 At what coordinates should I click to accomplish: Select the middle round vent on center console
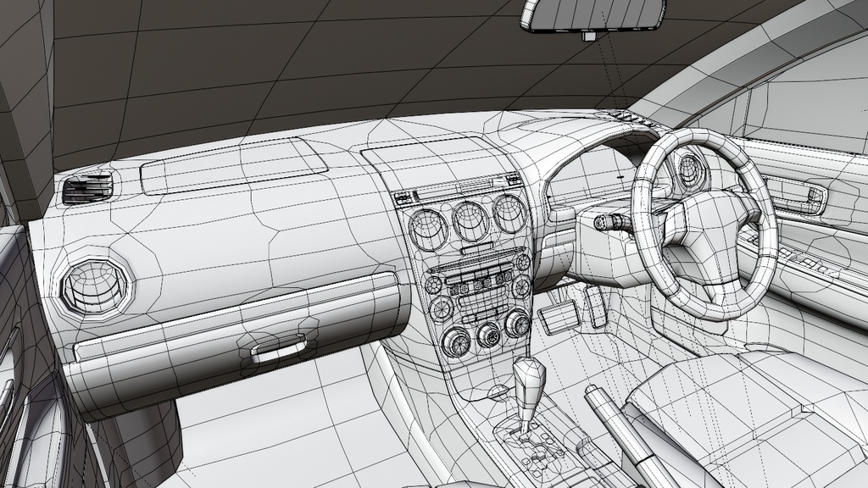coord(470,221)
